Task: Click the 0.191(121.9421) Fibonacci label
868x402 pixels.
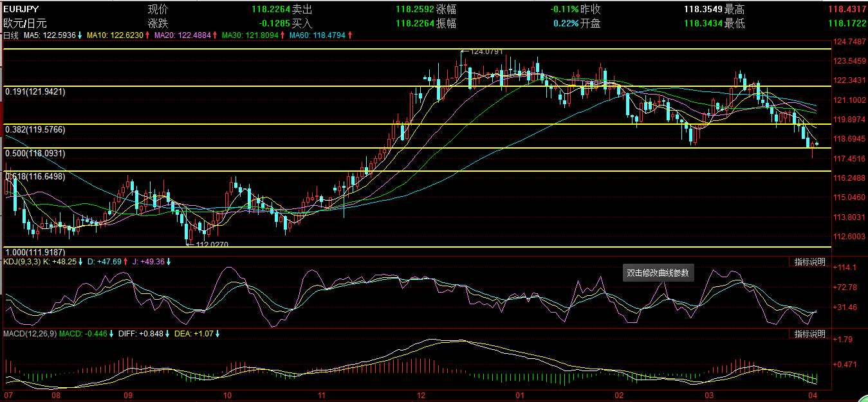Action: tap(35, 92)
